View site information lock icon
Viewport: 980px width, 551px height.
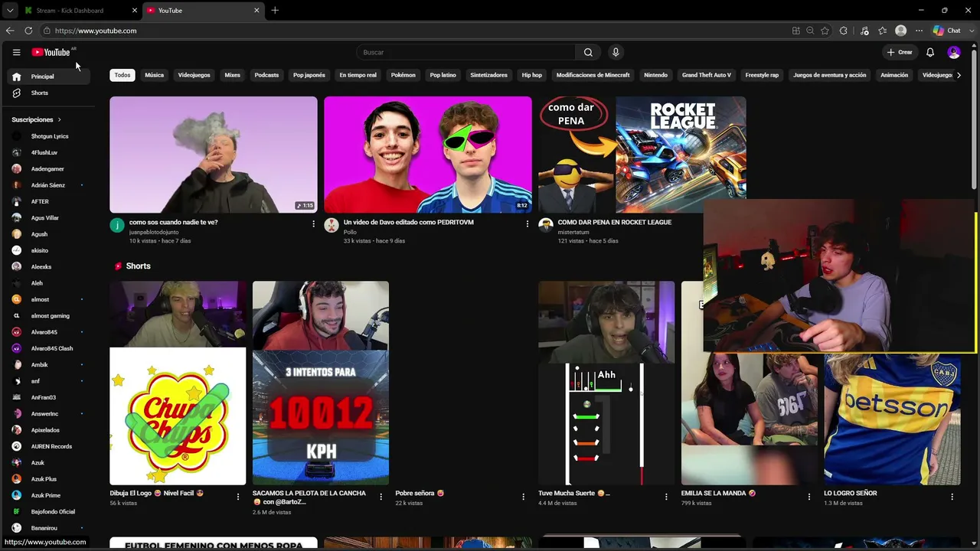pos(47,31)
